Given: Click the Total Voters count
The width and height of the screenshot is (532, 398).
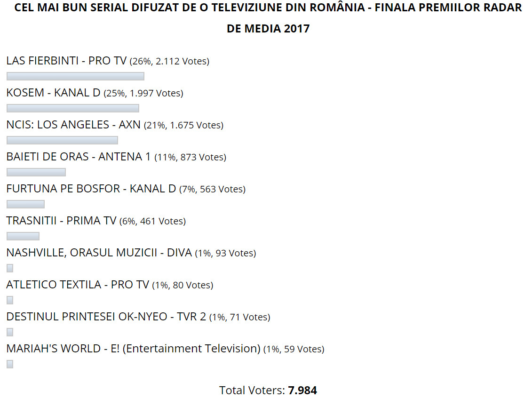Looking at the screenshot, I should click(x=302, y=390).
